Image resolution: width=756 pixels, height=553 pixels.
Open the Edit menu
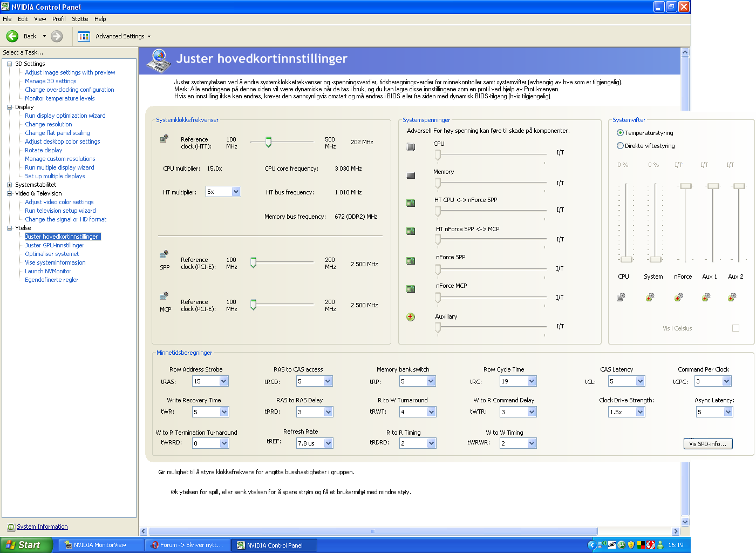[23, 19]
